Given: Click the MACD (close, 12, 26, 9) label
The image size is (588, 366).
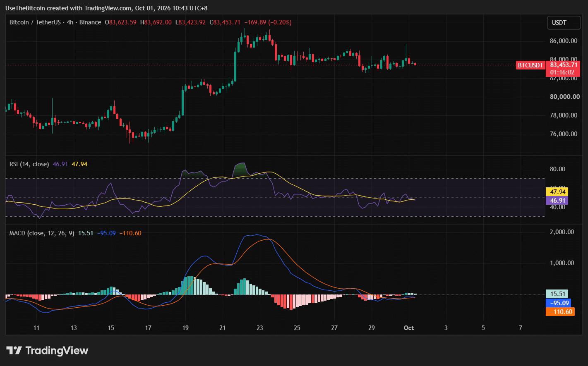Looking at the screenshot, I should pos(42,233).
